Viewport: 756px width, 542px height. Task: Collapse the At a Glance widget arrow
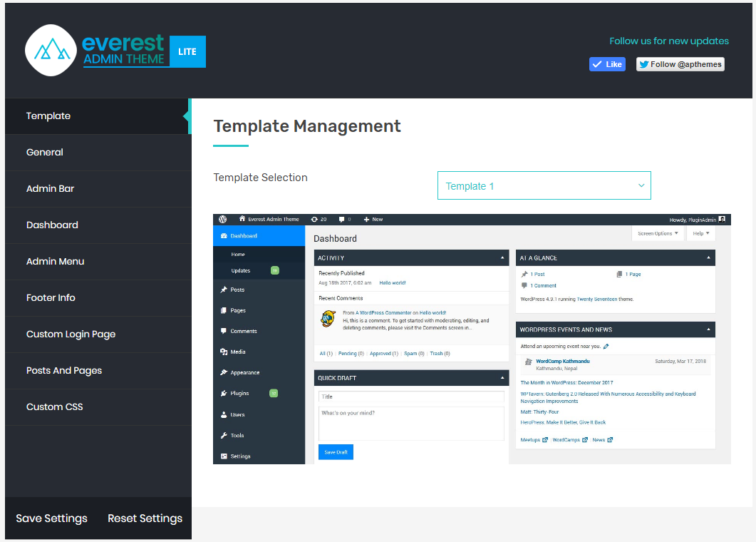[708, 257]
